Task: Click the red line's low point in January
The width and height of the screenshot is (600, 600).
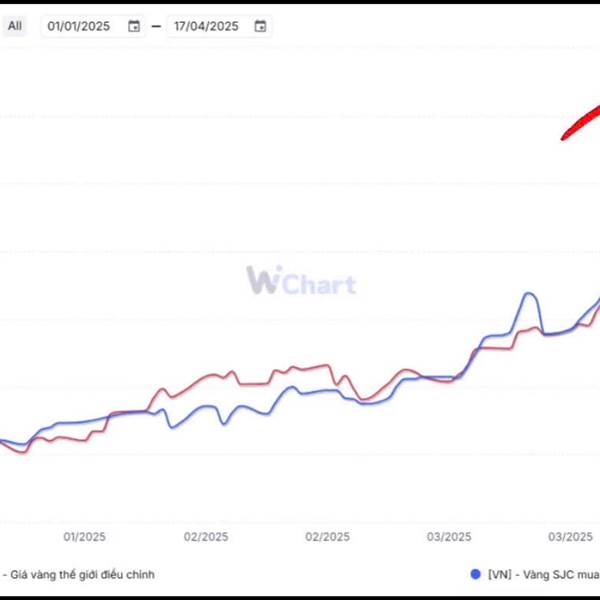Action: (23, 452)
